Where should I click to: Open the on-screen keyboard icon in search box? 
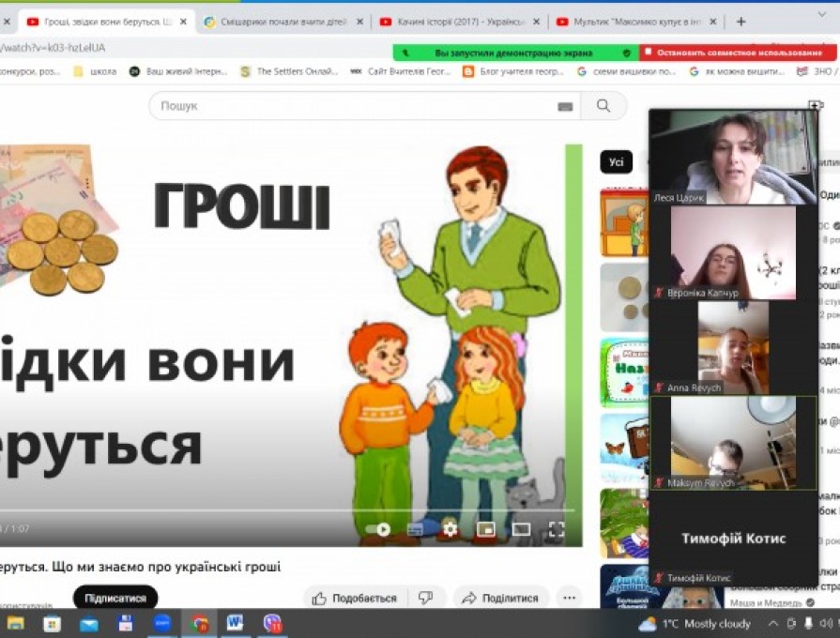(564, 107)
